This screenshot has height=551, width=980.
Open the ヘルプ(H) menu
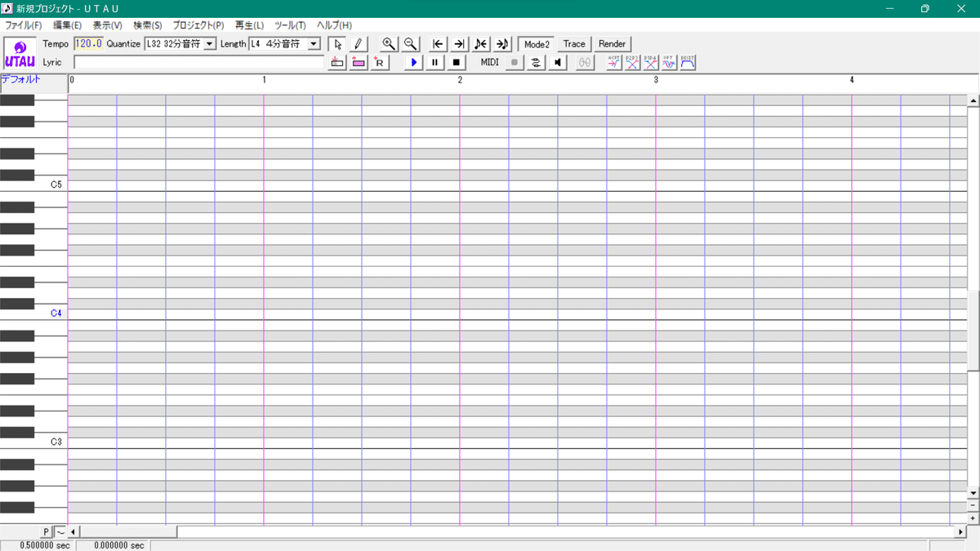tap(334, 25)
